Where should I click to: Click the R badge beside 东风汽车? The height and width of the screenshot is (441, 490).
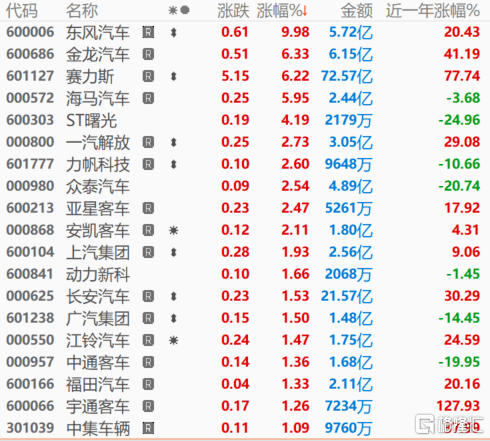(x=148, y=32)
